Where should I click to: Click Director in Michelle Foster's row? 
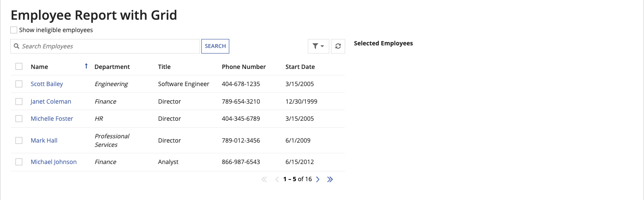tap(170, 119)
